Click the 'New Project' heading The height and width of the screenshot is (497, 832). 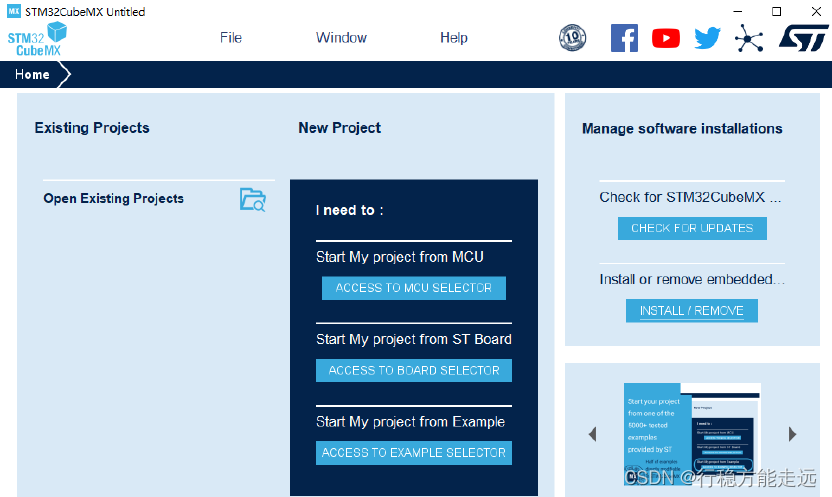click(x=340, y=128)
